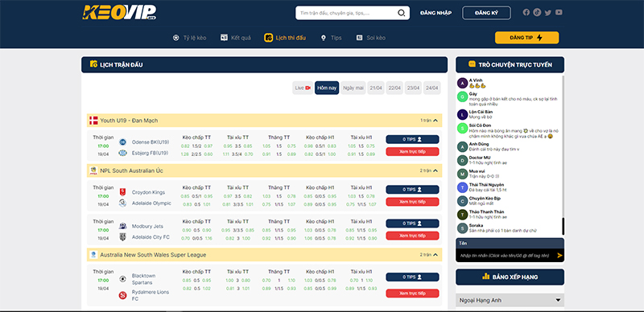The height and width of the screenshot is (312, 644).
Task: Select the Ngày mai date tab
Action: [353, 88]
